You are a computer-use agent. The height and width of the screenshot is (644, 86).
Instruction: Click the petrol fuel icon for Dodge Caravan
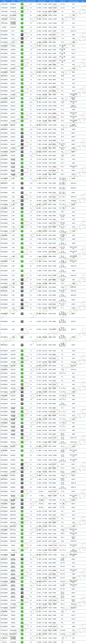[x=22, y=27]
